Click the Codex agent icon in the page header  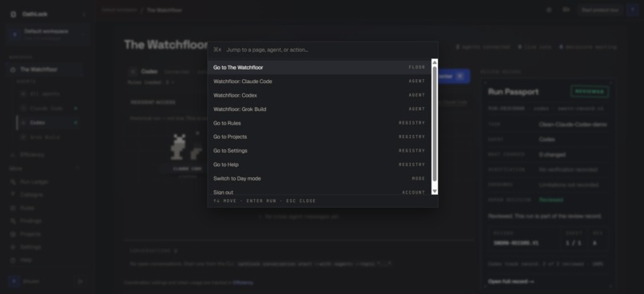tap(133, 71)
